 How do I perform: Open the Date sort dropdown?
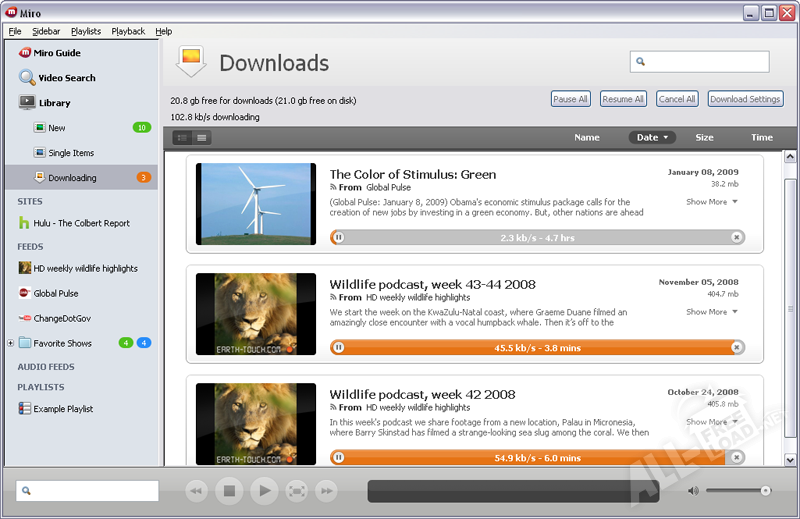(x=652, y=137)
